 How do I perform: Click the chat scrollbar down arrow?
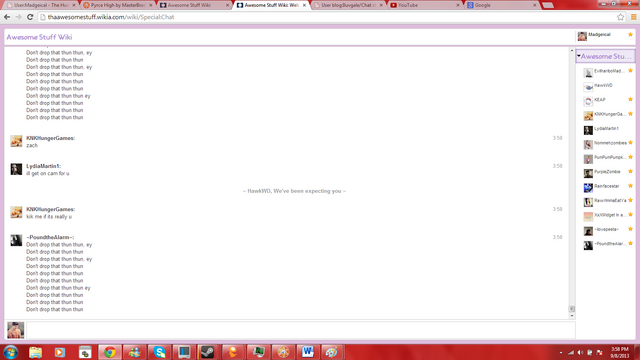pos(572,316)
